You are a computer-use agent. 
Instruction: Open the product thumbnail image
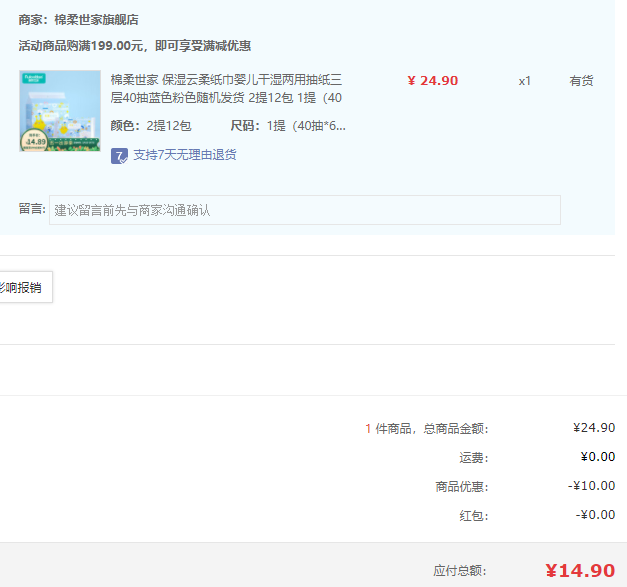pyautogui.click(x=60, y=111)
